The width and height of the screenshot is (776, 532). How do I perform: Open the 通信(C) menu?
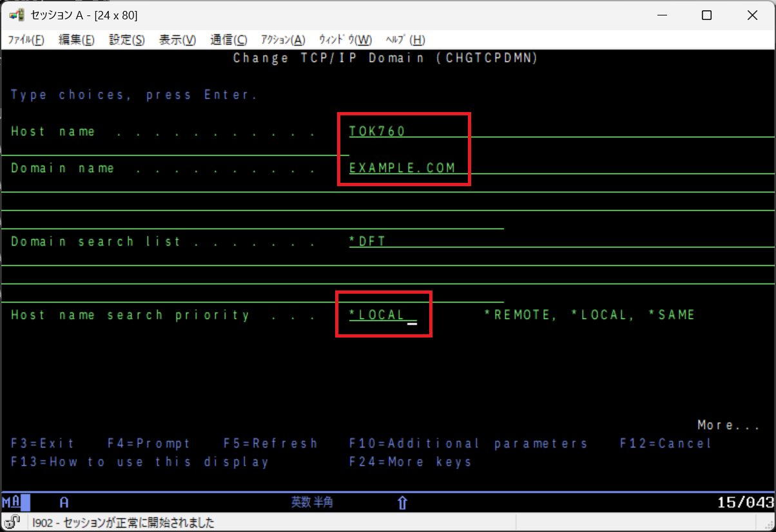coord(228,40)
